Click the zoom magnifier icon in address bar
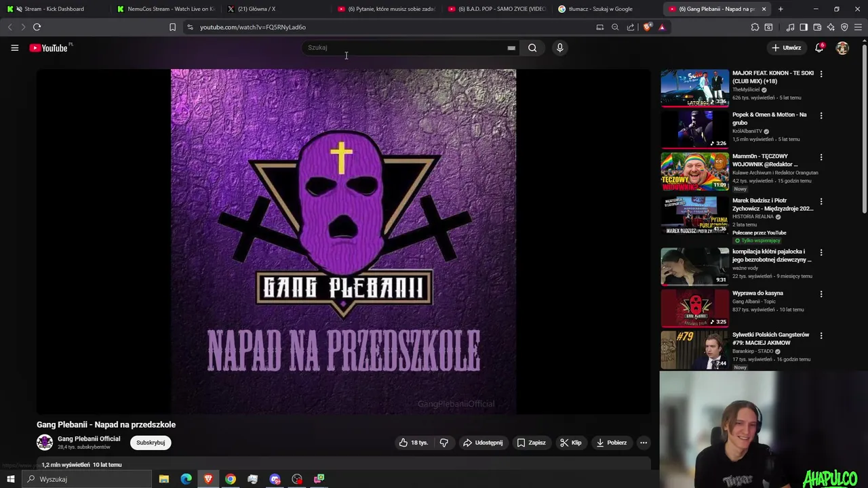 (x=615, y=27)
